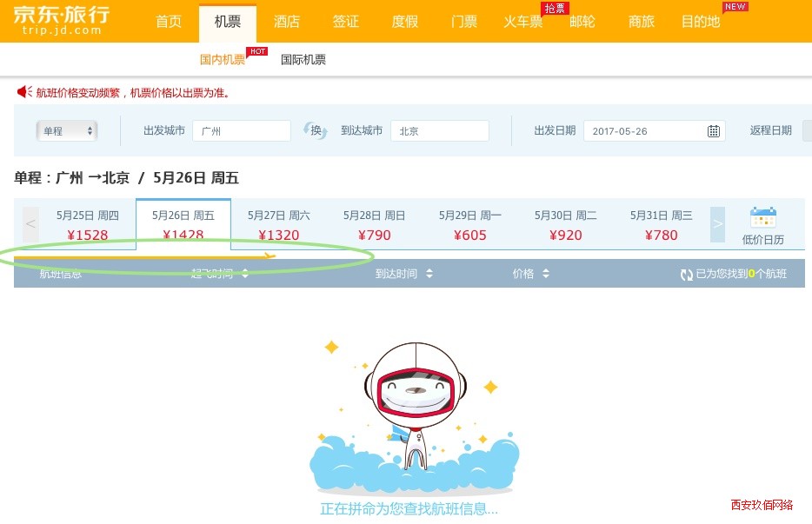Viewport: 812px width, 524px height.
Task: Choose May 29 Monday ¥605 fare
Action: pos(469,225)
